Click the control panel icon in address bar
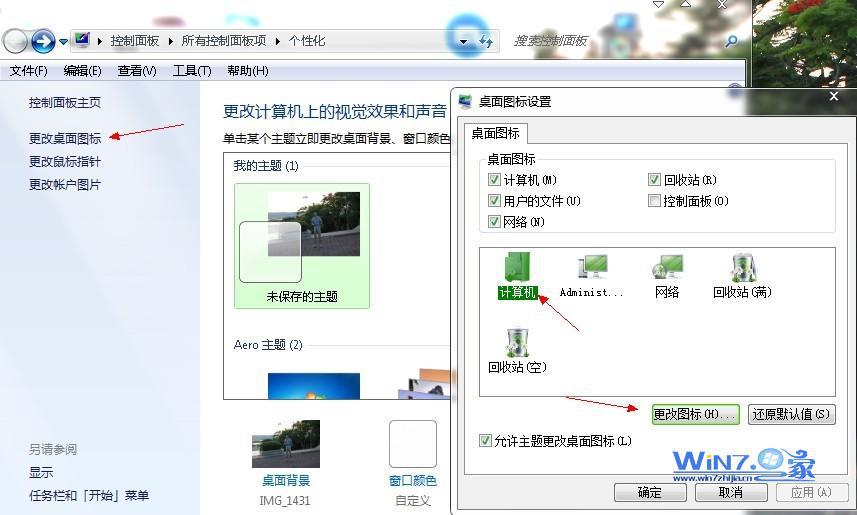 coord(82,40)
